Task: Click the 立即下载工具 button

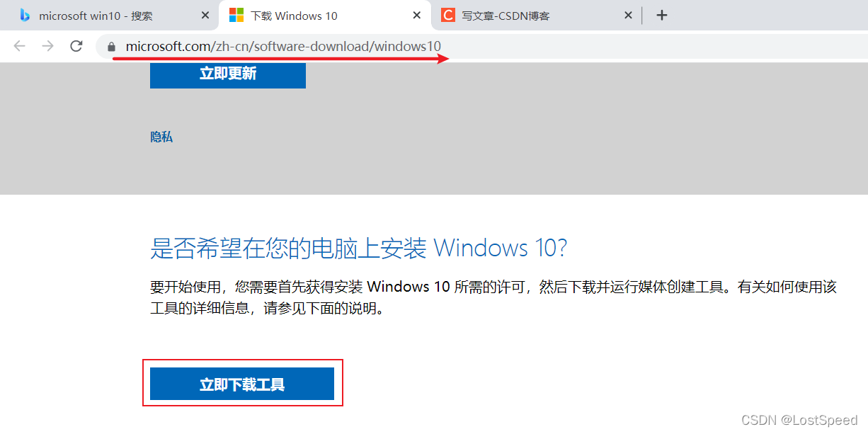Action: 242,384
